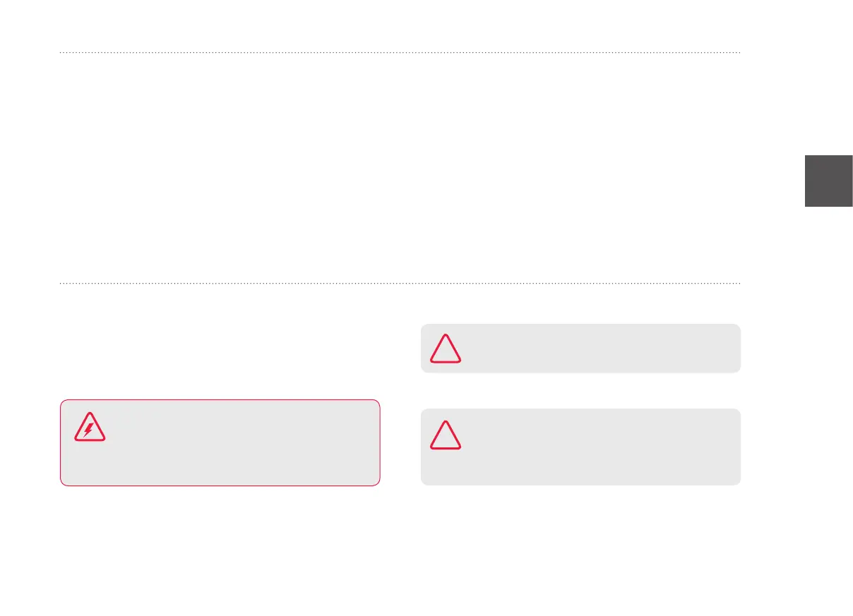The height and width of the screenshot is (616, 853).
Task: Click the right end of second dotted line
Action: pyautogui.click(x=738, y=284)
